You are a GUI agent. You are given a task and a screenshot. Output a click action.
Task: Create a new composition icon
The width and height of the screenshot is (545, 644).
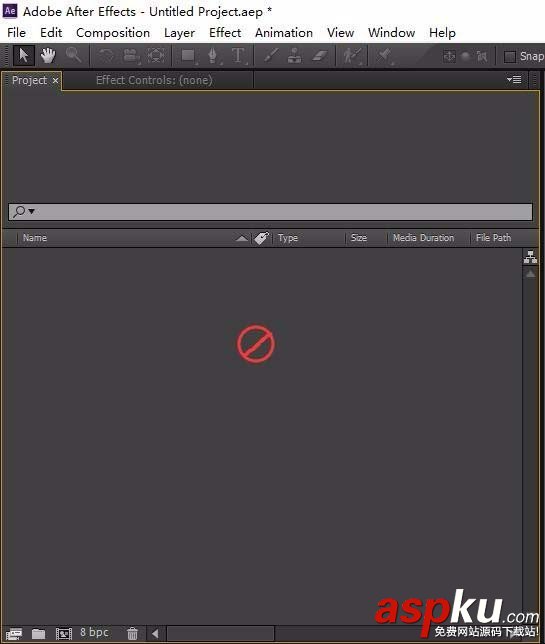coord(64,634)
